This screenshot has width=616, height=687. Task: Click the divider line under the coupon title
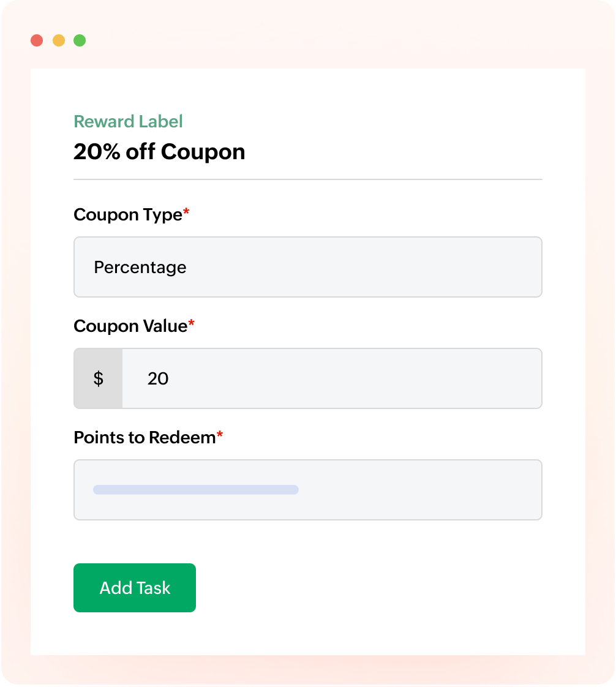tap(307, 179)
